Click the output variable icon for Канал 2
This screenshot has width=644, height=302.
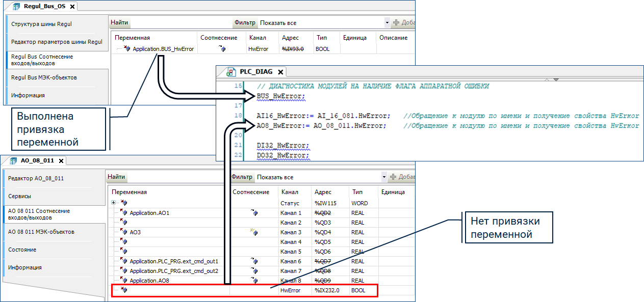123,223
